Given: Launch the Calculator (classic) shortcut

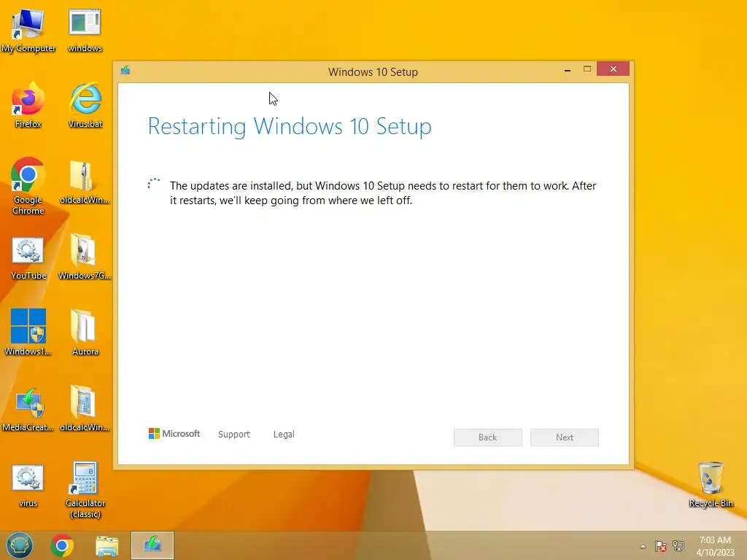Looking at the screenshot, I should 85,489.
